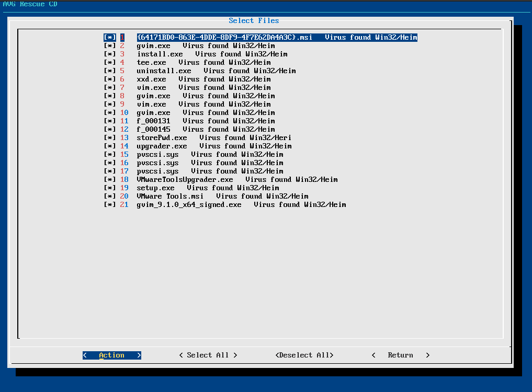The width and height of the screenshot is (532, 392).
Task: Select the storePwd.exe file name
Action: [162, 137]
